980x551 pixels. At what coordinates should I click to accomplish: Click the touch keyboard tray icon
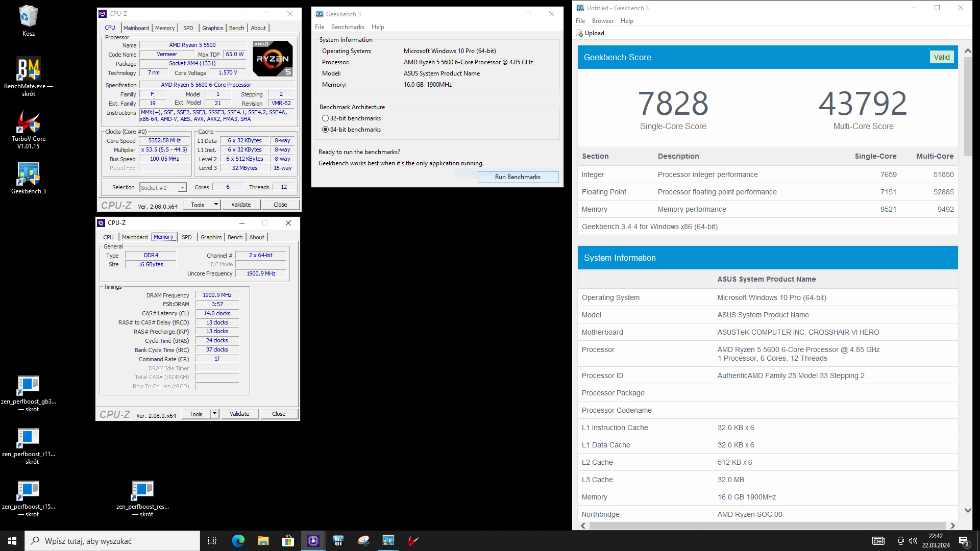click(878, 541)
